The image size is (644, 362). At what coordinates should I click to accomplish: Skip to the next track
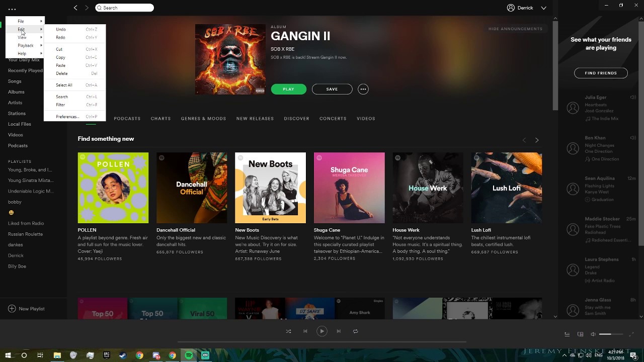pos(339,331)
